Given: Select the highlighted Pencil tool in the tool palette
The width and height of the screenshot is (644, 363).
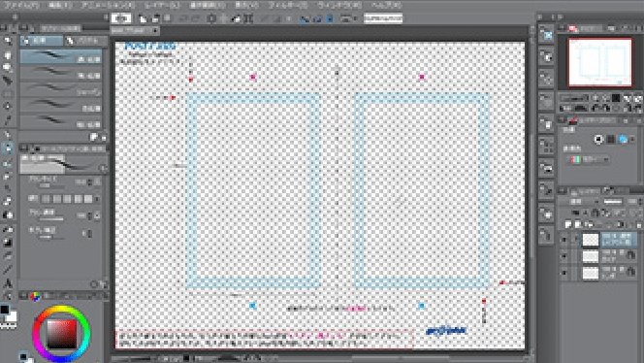Looking at the screenshot, I should [x=8, y=148].
